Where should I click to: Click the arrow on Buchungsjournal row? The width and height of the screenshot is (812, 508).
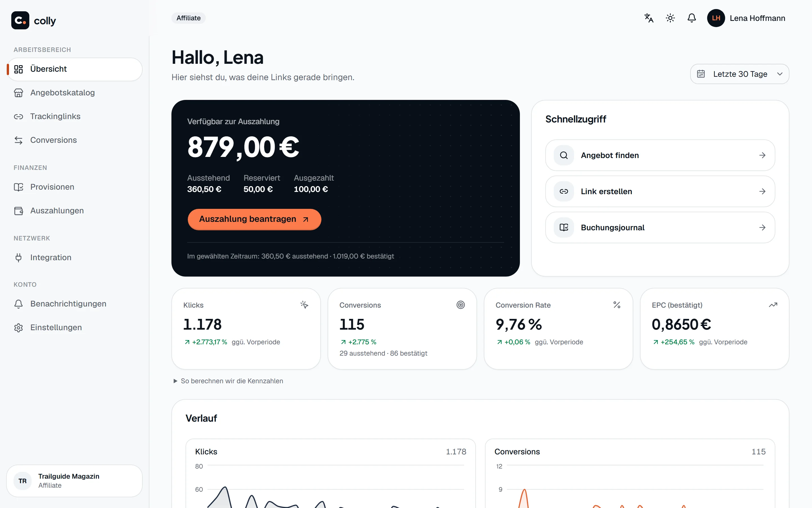pos(762,227)
